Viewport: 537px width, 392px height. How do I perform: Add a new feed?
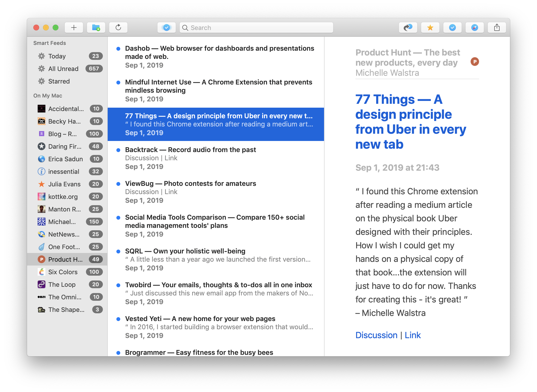tap(74, 27)
